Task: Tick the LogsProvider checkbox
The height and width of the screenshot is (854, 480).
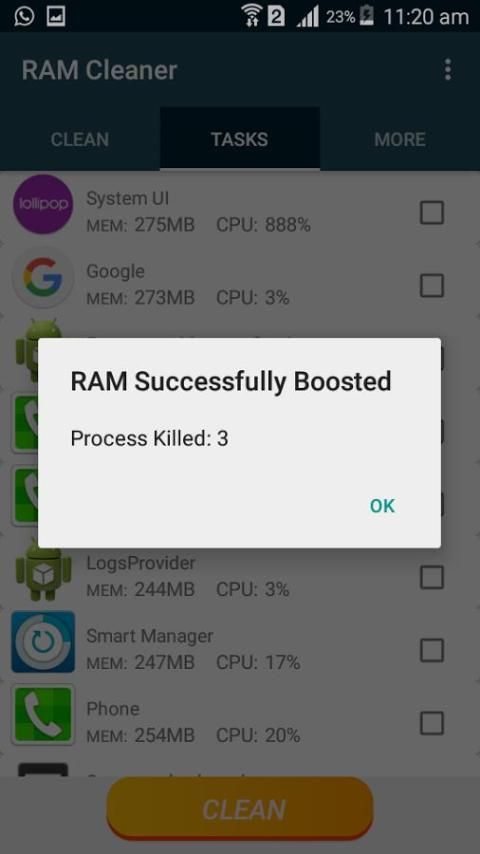Action: tap(432, 577)
